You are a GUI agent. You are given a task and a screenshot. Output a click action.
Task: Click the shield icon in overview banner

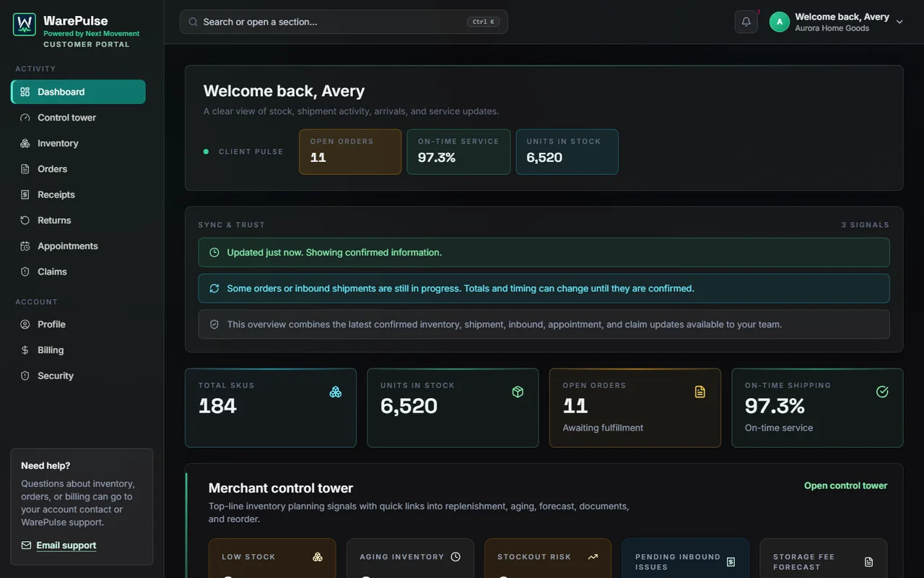coord(214,324)
